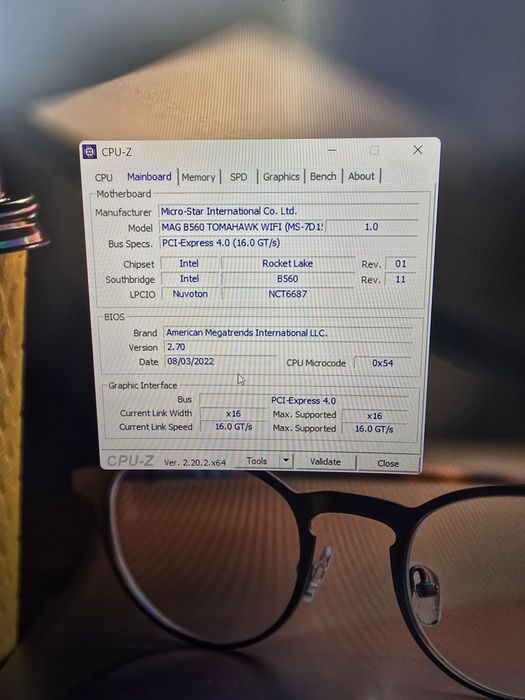Click the Tools button
This screenshot has height=700, width=525.
[x=257, y=461]
